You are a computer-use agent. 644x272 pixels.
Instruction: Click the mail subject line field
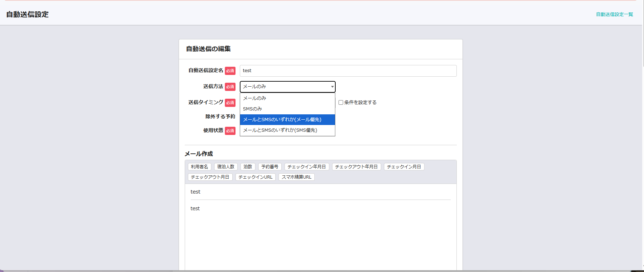tap(320, 192)
